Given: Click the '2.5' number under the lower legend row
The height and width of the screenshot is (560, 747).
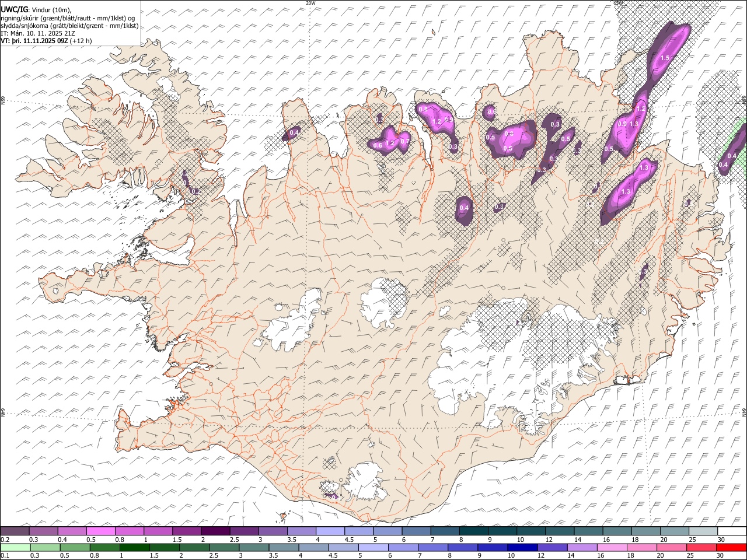Looking at the screenshot, I should coord(213,556).
